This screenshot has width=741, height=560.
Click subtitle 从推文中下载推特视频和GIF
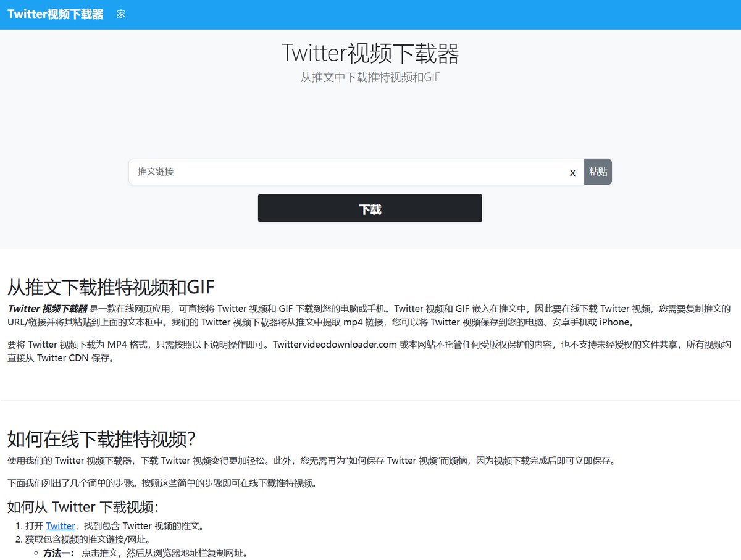(x=371, y=78)
